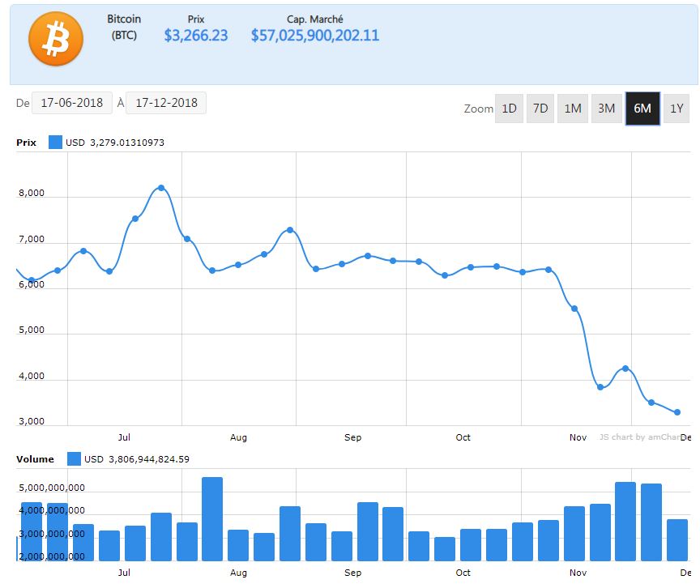Toggle the blue Volume USD legend swatch
This screenshot has height=588, width=700.
[x=74, y=459]
